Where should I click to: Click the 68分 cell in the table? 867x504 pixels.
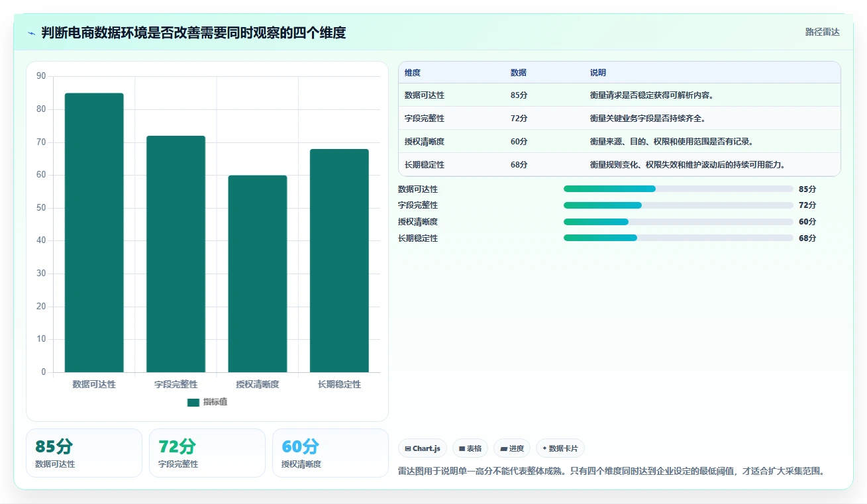(x=519, y=165)
